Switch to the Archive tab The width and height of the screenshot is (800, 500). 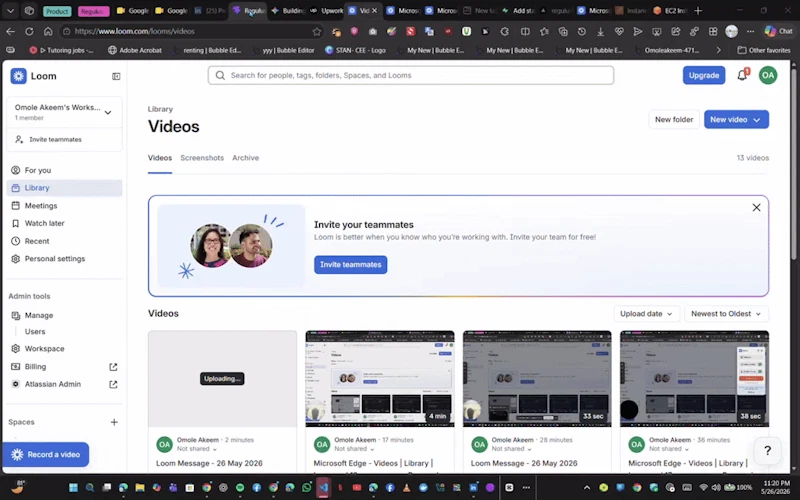coord(245,158)
